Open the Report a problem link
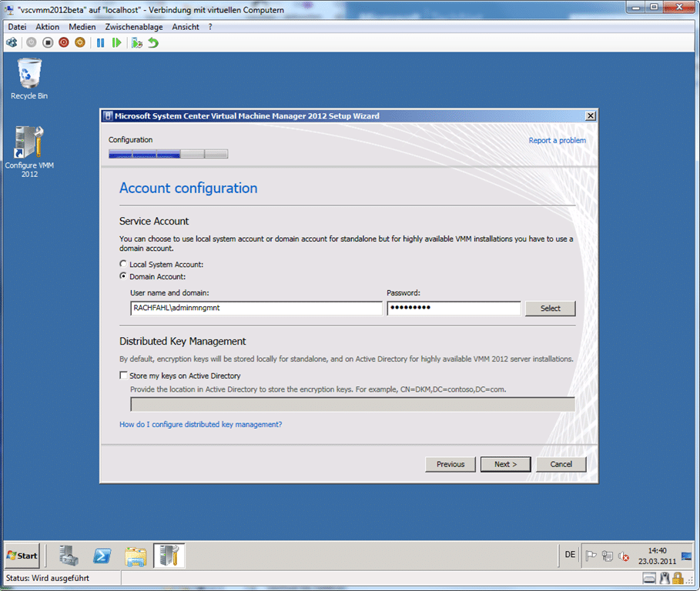Viewport: 700px width, 591px height. point(557,141)
